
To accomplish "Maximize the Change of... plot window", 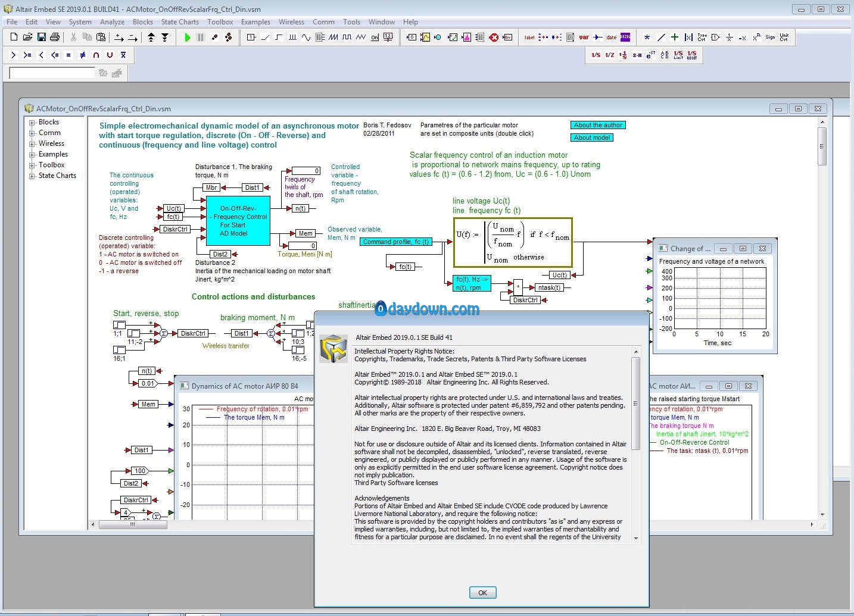I will coord(743,249).
